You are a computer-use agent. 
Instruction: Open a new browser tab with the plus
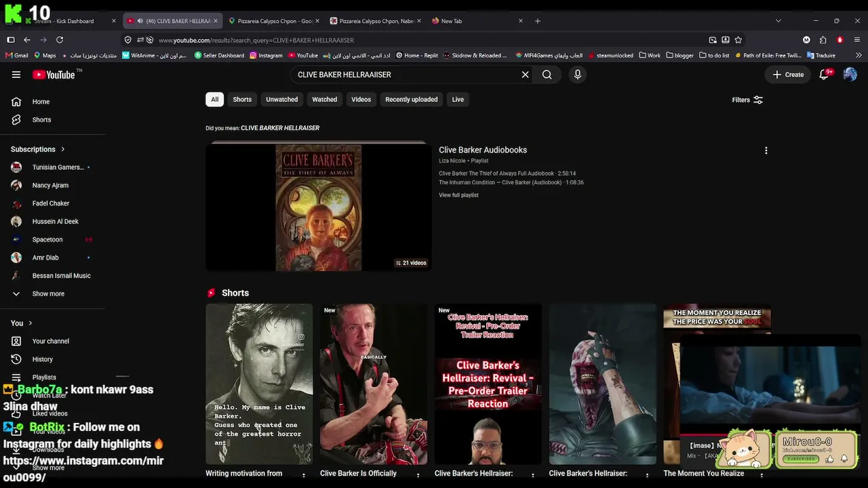(x=538, y=21)
